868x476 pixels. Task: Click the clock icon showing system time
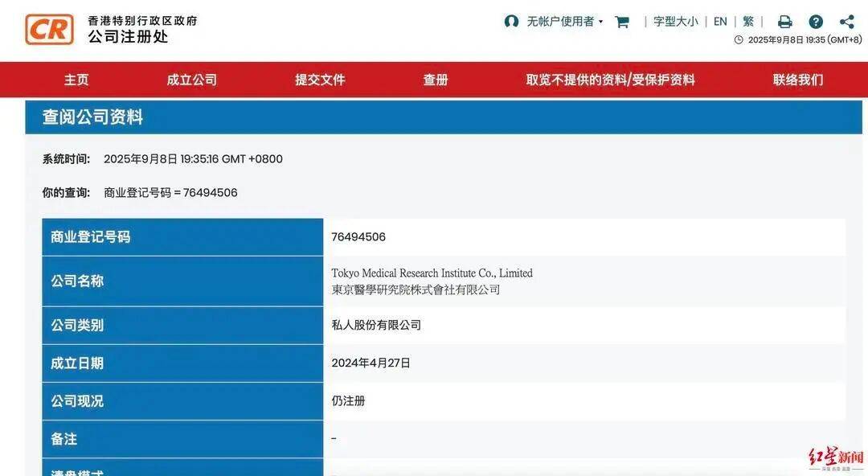737,39
